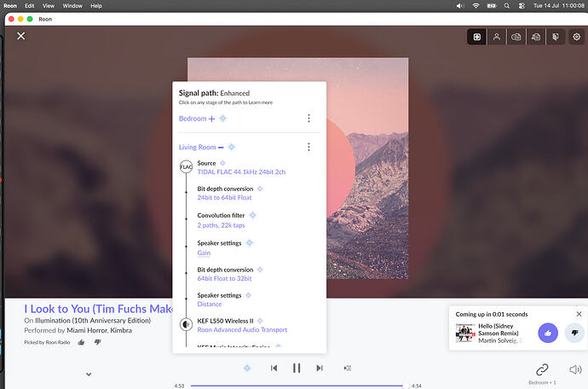Click the Hello (Sidney Samson Remix) cover thumbnail
Screen dimensions: 588x389
pos(465,333)
